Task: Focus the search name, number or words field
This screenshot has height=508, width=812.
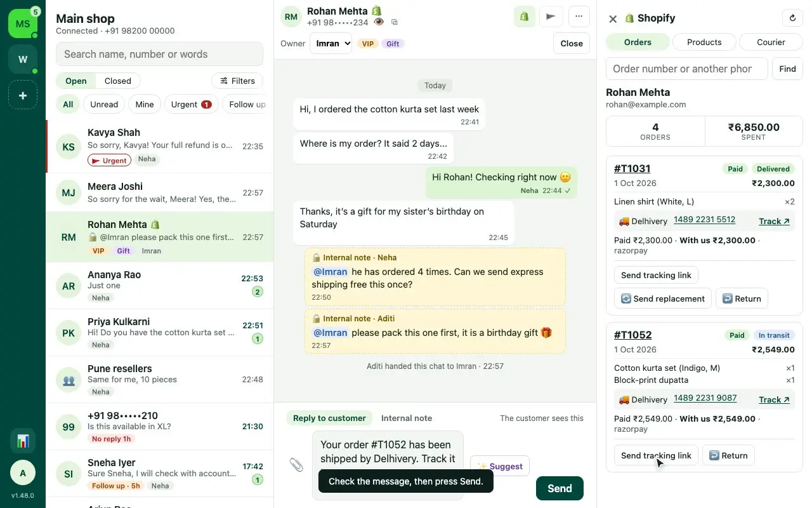Action: (159, 54)
